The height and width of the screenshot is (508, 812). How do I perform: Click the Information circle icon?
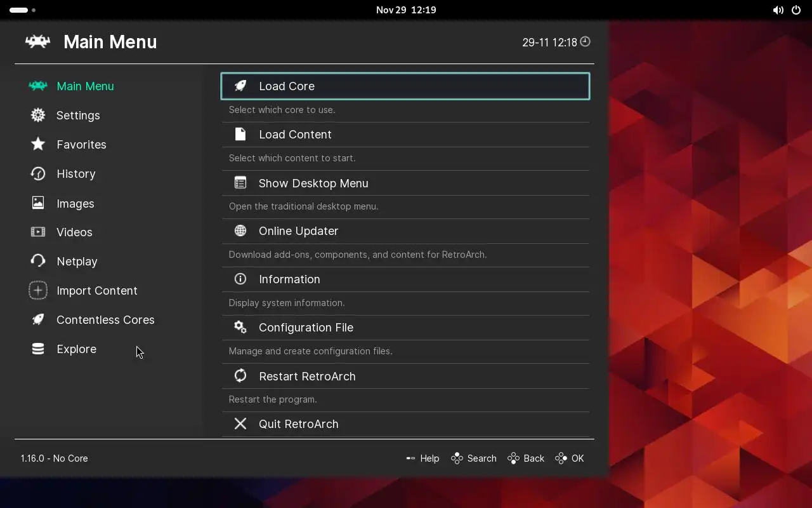pyautogui.click(x=240, y=279)
